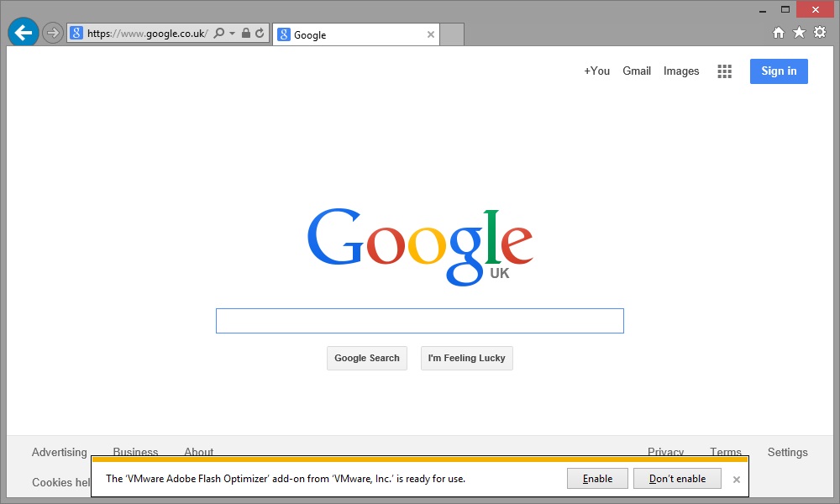Click the Google Search button

coord(367,358)
